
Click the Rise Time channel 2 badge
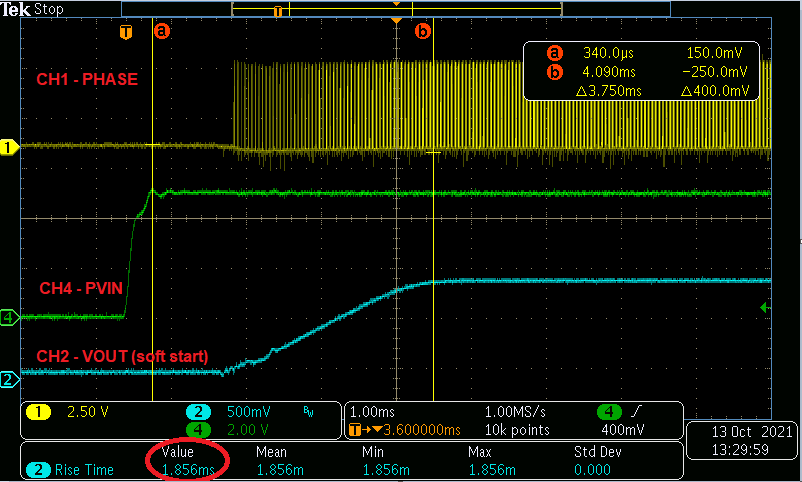point(38,470)
